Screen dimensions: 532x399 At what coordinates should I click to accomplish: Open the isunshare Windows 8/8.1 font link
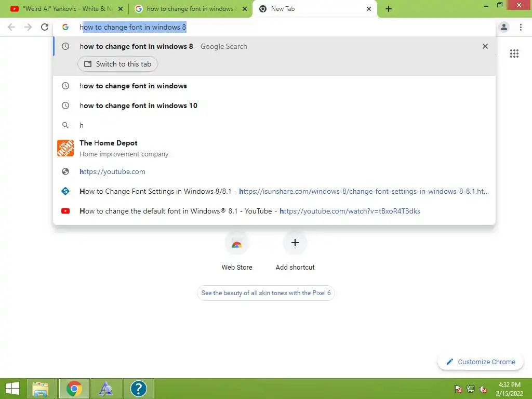click(274, 191)
